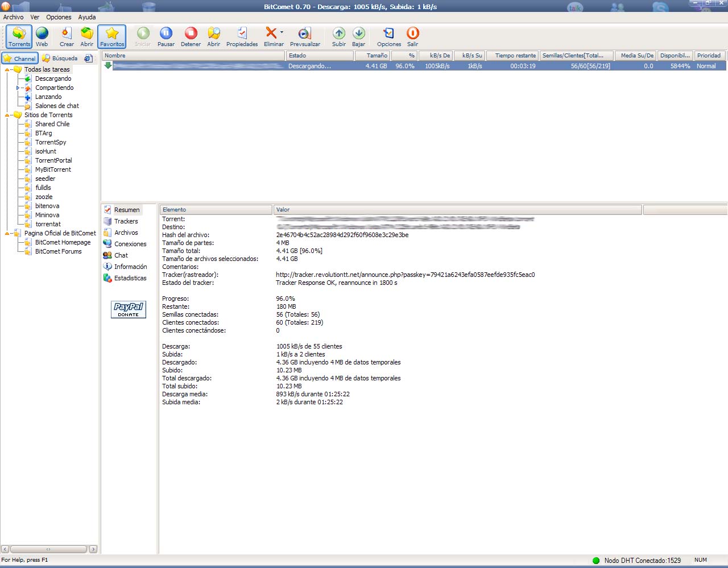Select the Channel tab
The height and width of the screenshot is (568, 728).
[x=20, y=58]
